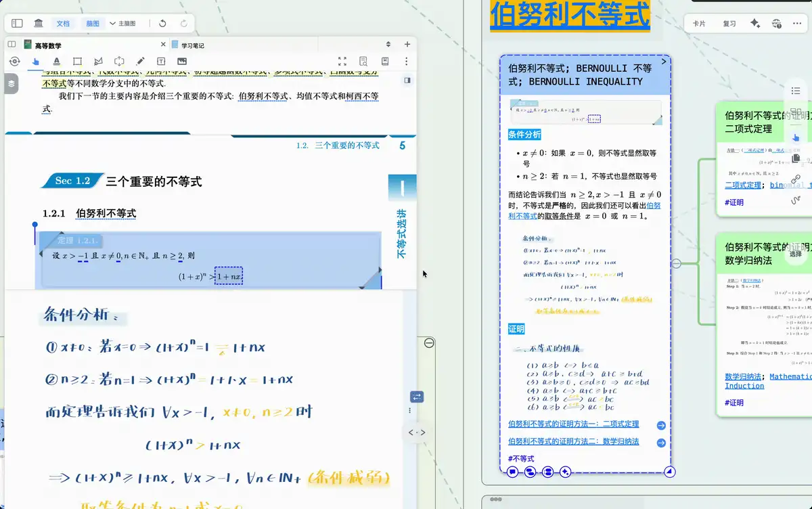The height and width of the screenshot is (509, 812).
Task: Switch to the 学习笔记 tab
Action: [193, 45]
